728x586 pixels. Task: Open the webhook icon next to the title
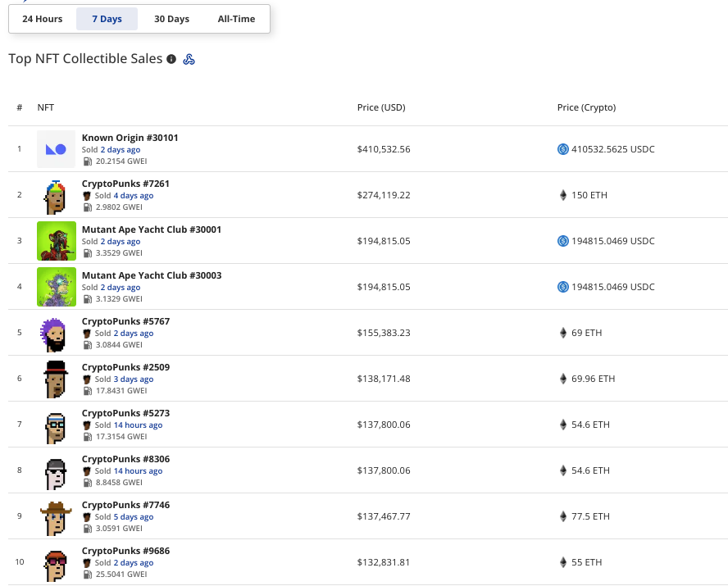click(x=189, y=59)
